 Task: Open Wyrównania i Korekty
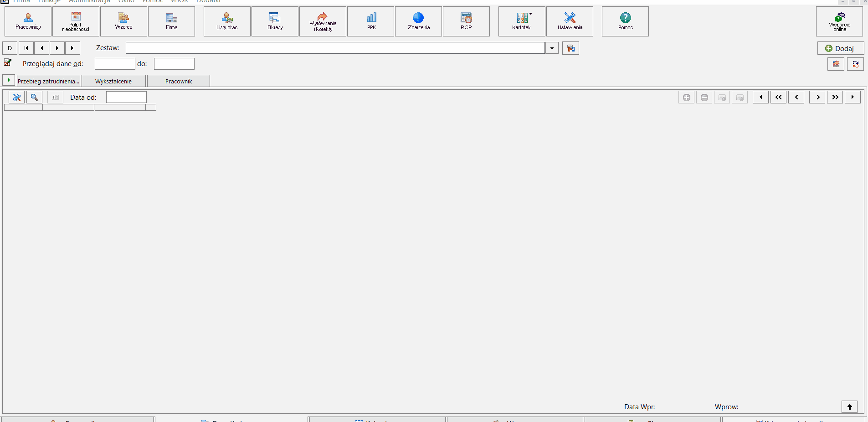tap(323, 21)
